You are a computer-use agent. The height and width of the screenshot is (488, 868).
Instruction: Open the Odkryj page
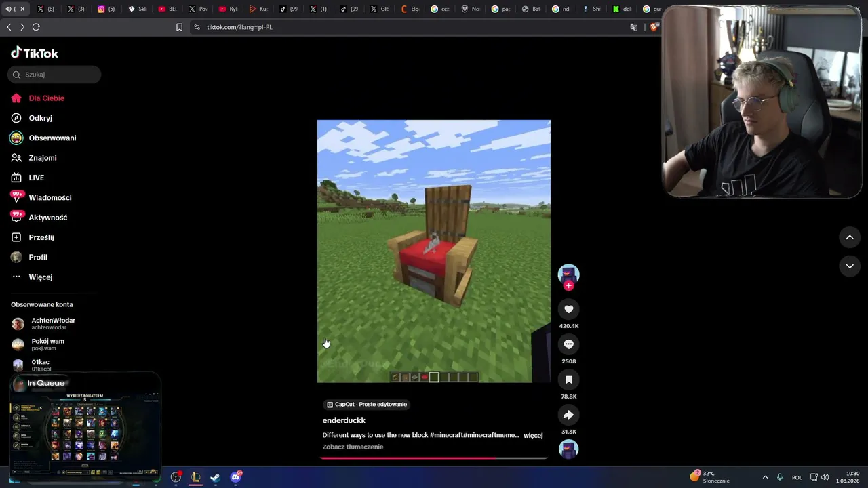click(40, 118)
